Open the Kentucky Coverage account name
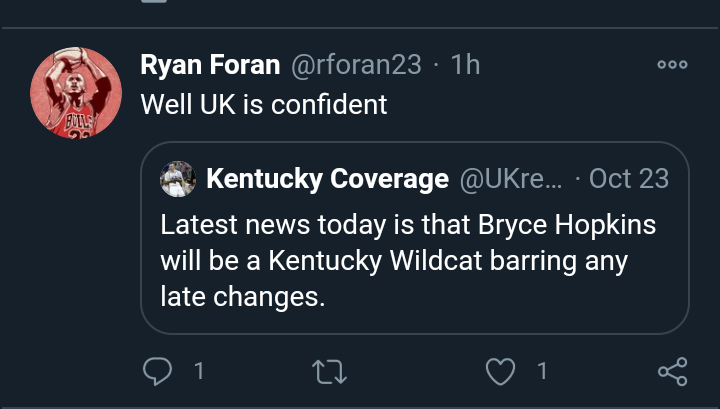This screenshot has width=720, height=409. tap(327, 179)
